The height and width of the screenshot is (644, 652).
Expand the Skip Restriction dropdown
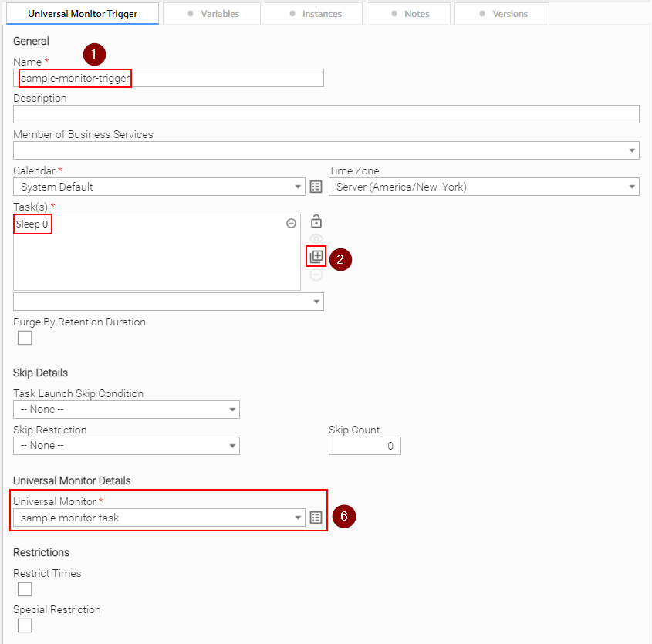232,446
